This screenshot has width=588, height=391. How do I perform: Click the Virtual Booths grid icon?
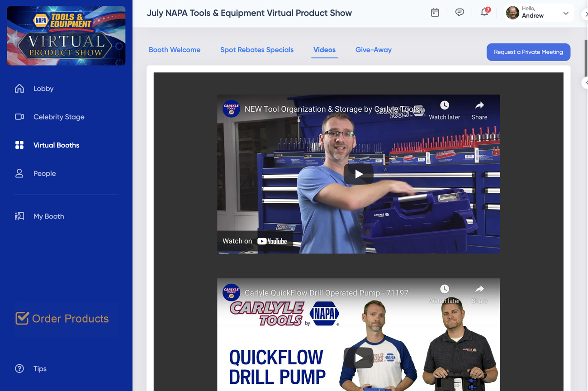pos(19,145)
